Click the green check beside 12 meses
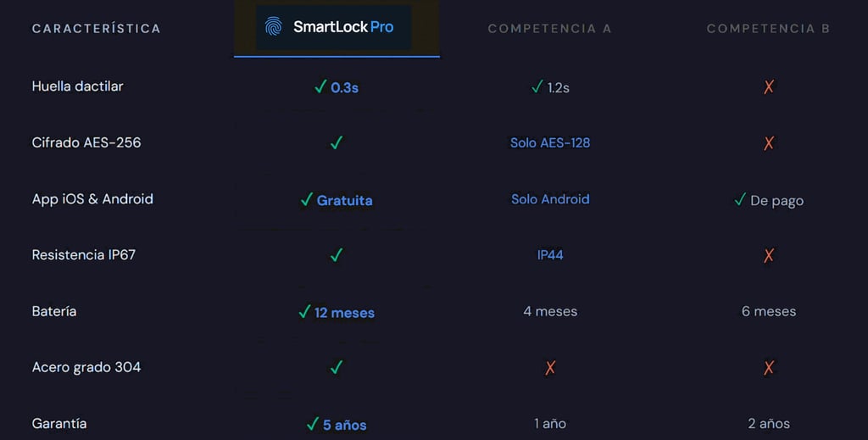Screen dimensions: 868x440 point(304,312)
